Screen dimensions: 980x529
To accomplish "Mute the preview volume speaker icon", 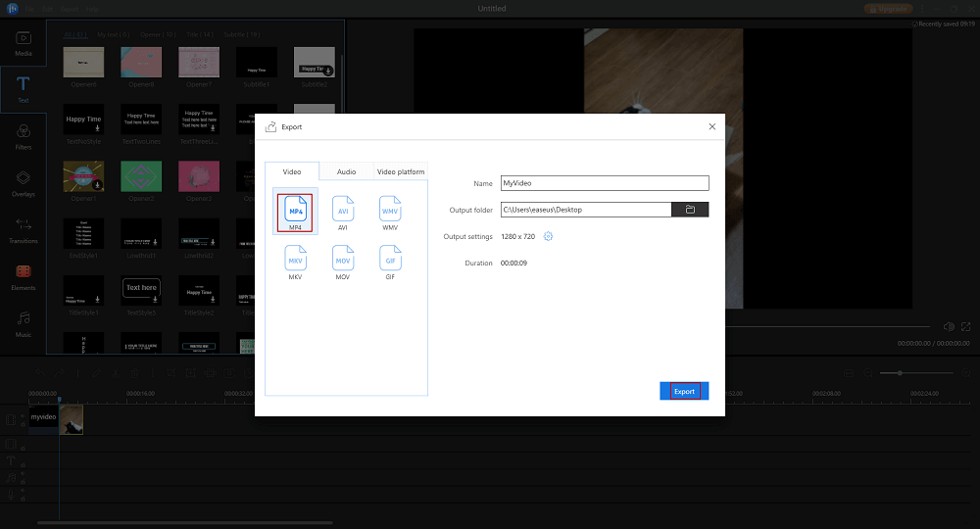I will pyautogui.click(x=948, y=326).
